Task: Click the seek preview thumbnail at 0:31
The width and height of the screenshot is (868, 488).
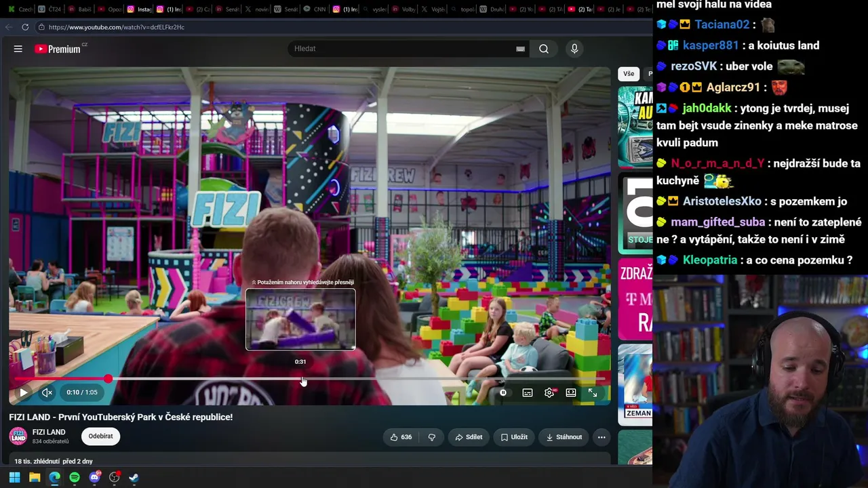Action: (x=300, y=319)
